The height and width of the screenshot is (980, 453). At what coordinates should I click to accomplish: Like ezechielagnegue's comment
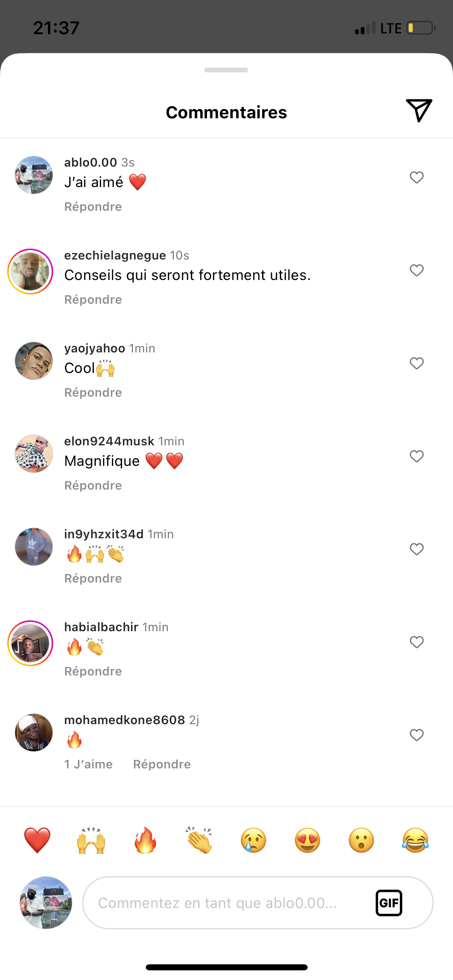pos(416,270)
